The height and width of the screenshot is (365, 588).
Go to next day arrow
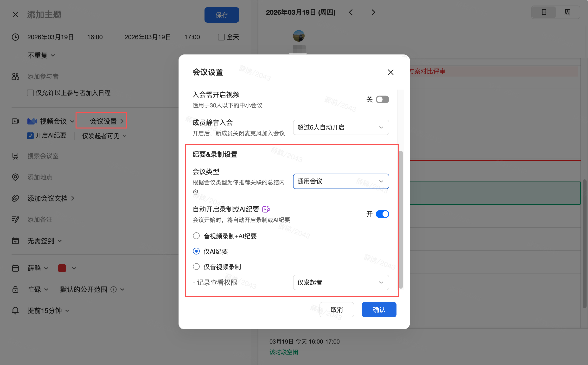[x=373, y=12]
